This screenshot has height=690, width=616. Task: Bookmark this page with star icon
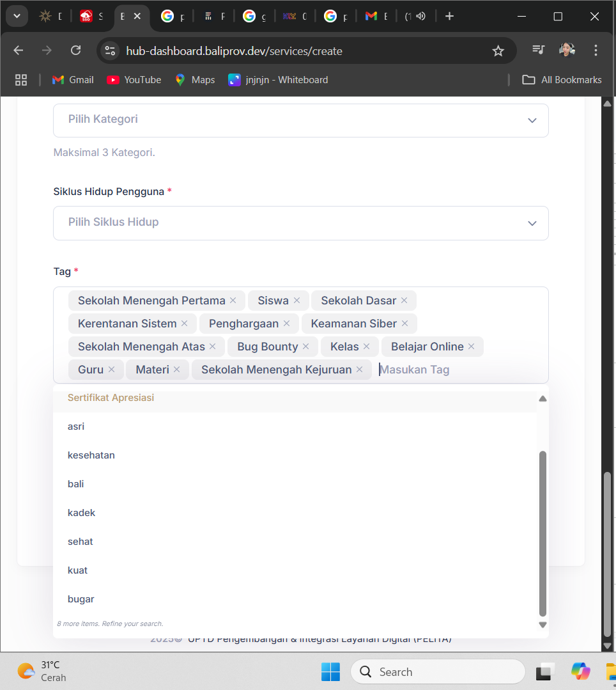click(498, 51)
